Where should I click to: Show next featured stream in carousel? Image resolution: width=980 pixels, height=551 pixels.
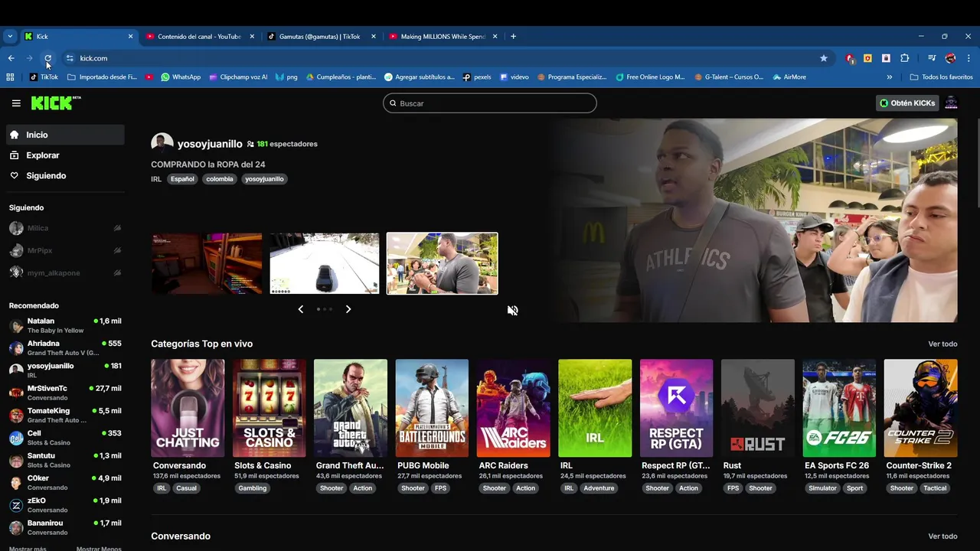pyautogui.click(x=348, y=309)
